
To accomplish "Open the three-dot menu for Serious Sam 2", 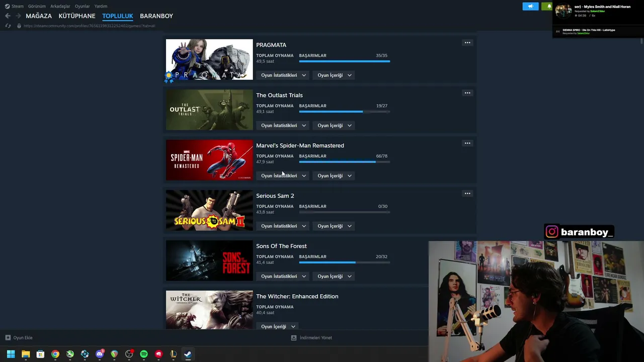I will 467,194.
